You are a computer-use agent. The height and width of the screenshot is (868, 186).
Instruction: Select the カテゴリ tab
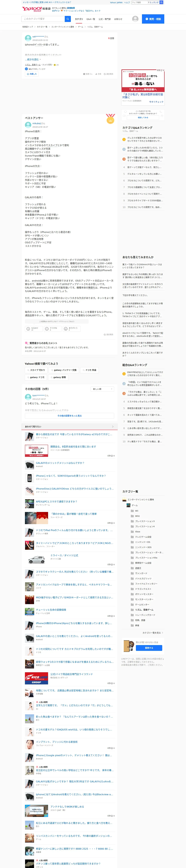(79, 19)
